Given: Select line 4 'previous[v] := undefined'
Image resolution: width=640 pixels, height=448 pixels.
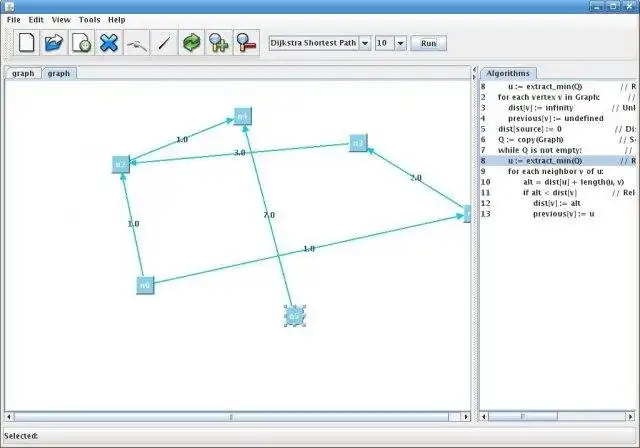Looking at the screenshot, I should (x=558, y=118).
